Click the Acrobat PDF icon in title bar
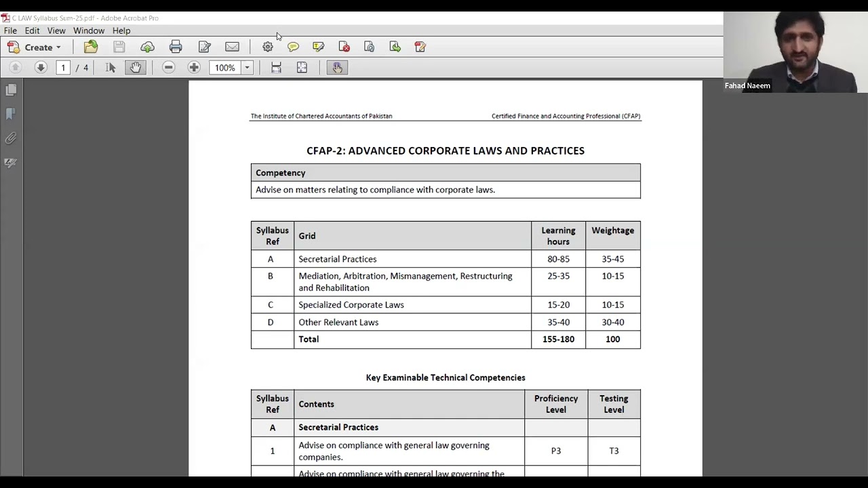The height and width of the screenshot is (488, 868). click(5, 18)
